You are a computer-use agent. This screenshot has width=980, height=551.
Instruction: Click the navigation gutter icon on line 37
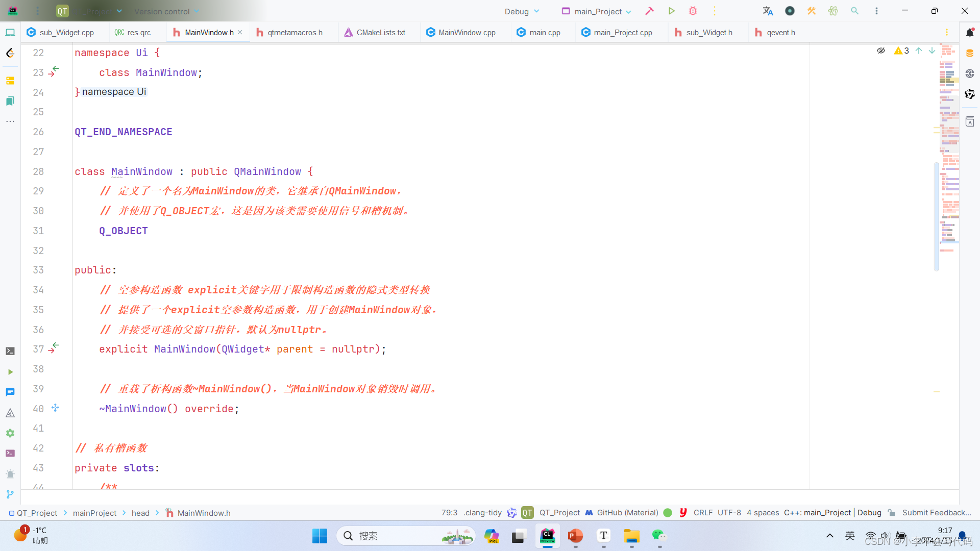(54, 348)
